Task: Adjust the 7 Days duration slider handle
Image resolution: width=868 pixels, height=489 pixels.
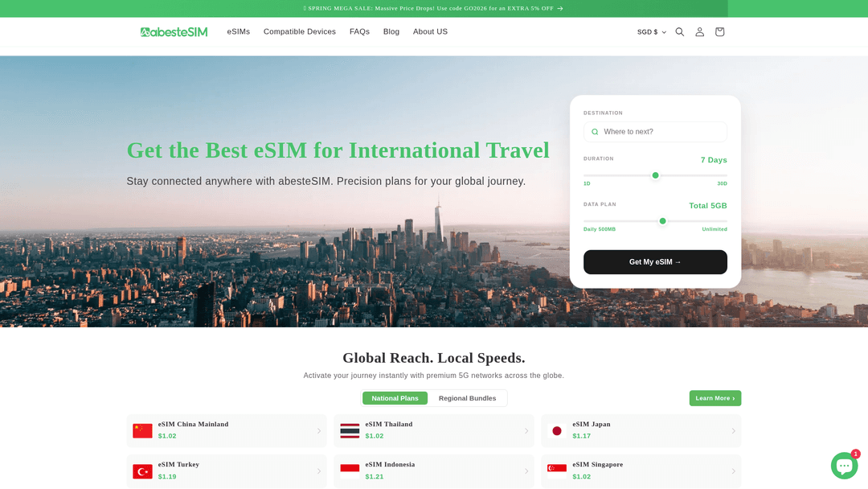Action: (x=656, y=175)
